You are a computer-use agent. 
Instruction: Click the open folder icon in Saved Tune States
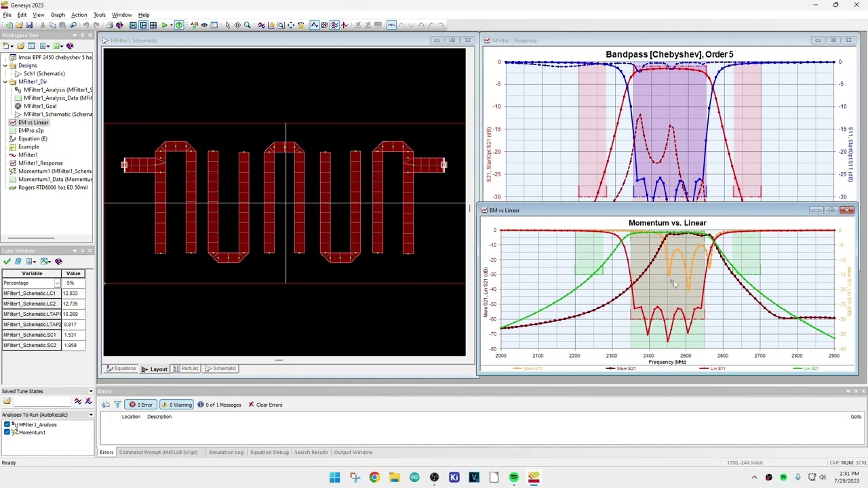[x=7, y=401]
